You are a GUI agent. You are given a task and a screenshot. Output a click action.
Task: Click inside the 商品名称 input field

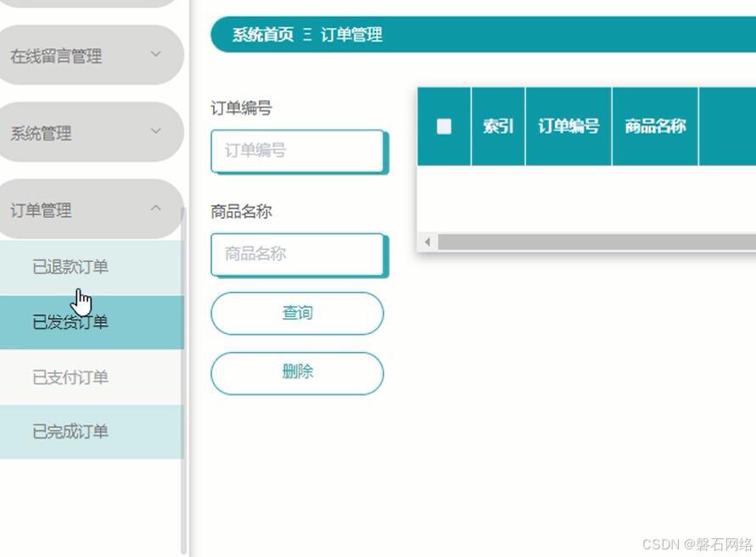pyautogui.click(x=298, y=254)
